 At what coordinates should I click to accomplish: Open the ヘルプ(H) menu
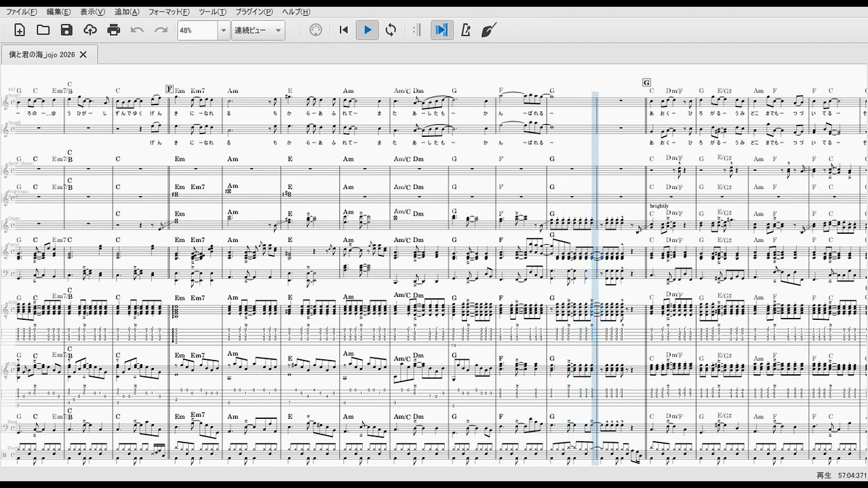click(x=296, y=12)
